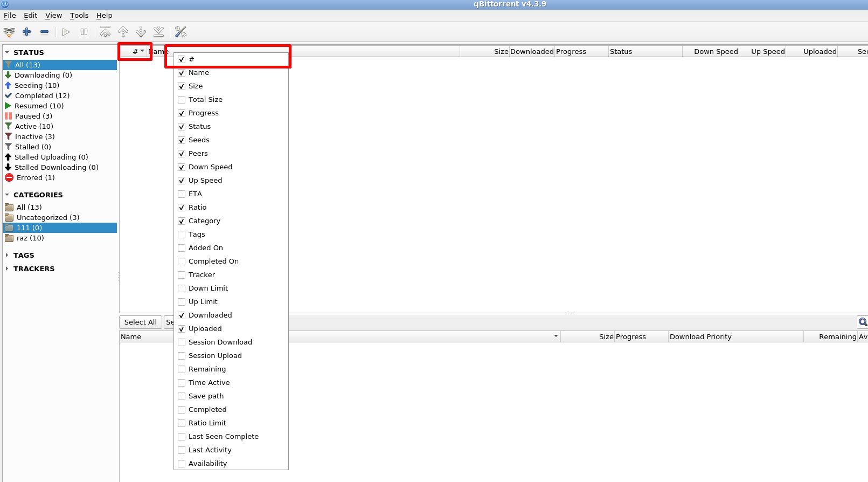
Task: Check the Availability column option
Action: pyautogui.click(x=182, y=464)
